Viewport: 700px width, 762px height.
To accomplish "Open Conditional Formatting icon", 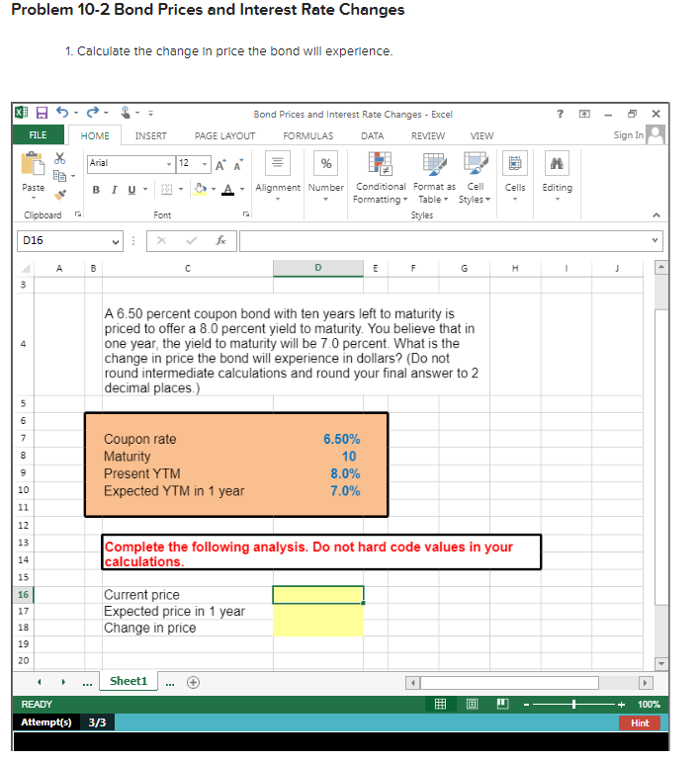I will tap(380, 163).
